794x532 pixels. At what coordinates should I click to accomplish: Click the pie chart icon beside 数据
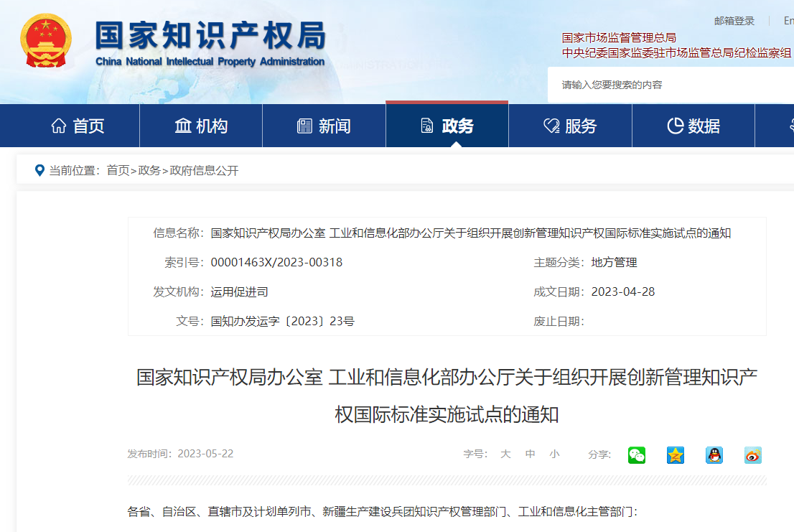point(675,126)
